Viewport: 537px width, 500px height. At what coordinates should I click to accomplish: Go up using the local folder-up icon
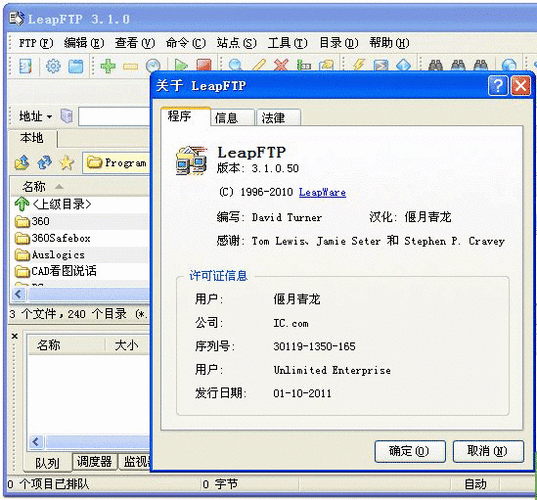[22, 162]
